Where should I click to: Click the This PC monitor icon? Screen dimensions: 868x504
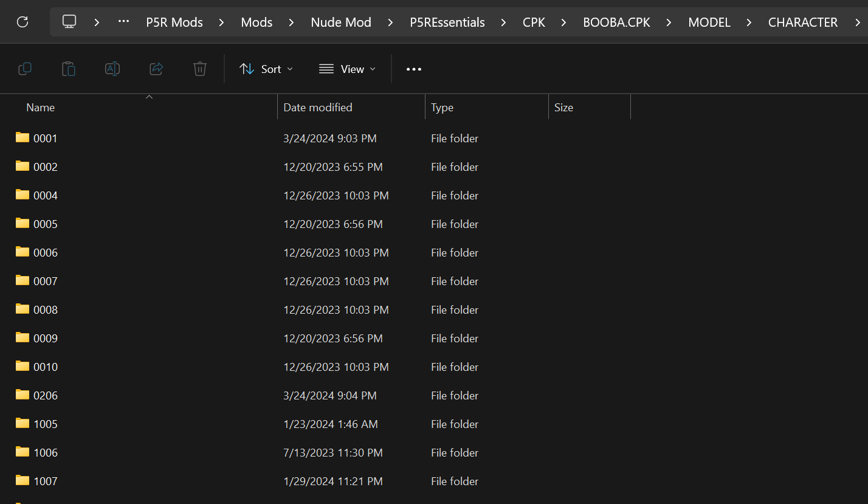pos(69,22)
